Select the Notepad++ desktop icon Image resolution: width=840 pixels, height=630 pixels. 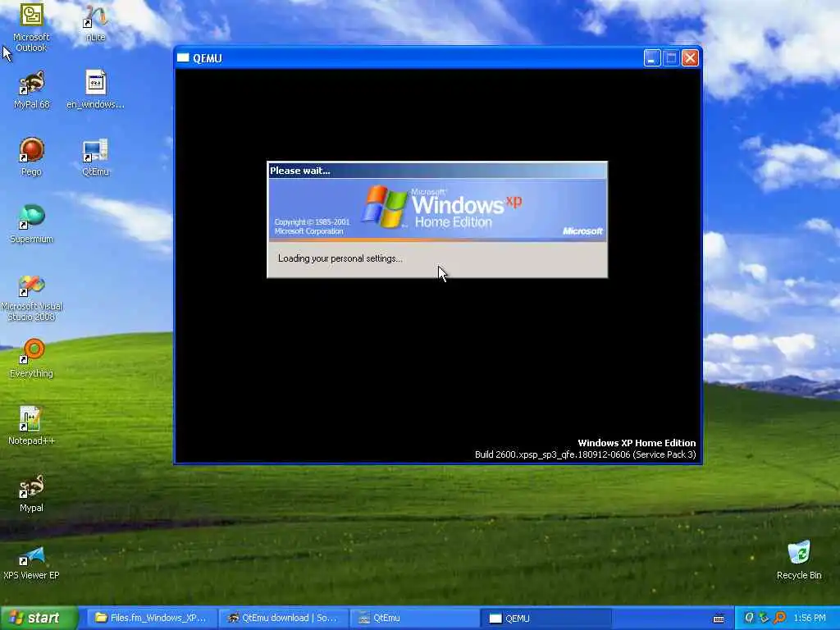32,426
